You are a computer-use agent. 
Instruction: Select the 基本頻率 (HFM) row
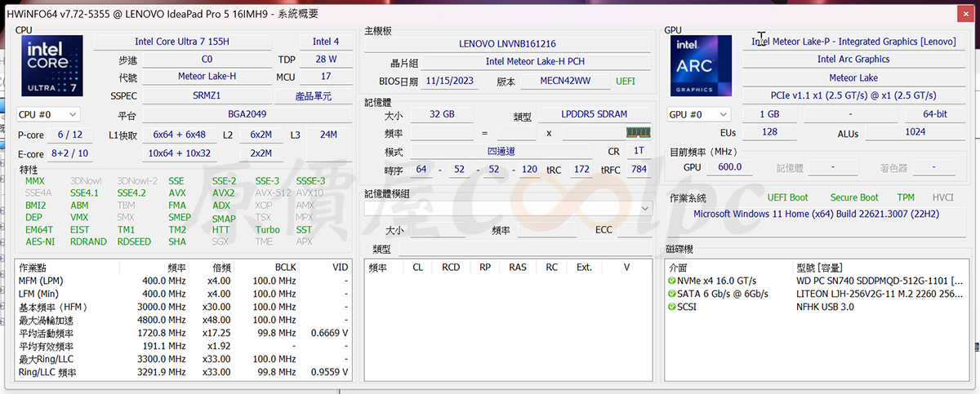coord(184,308)
